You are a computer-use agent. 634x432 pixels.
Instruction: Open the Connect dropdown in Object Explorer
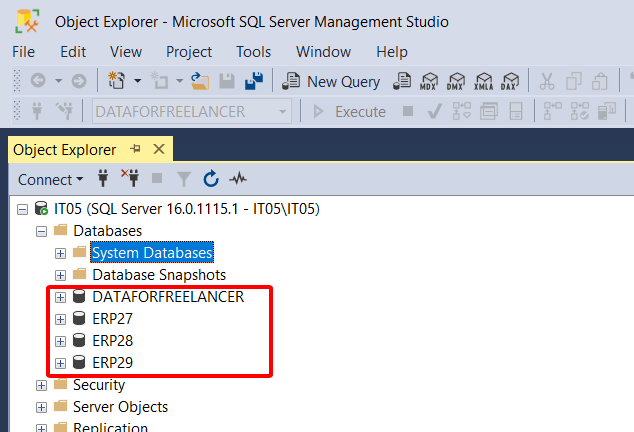coord(51,179)
